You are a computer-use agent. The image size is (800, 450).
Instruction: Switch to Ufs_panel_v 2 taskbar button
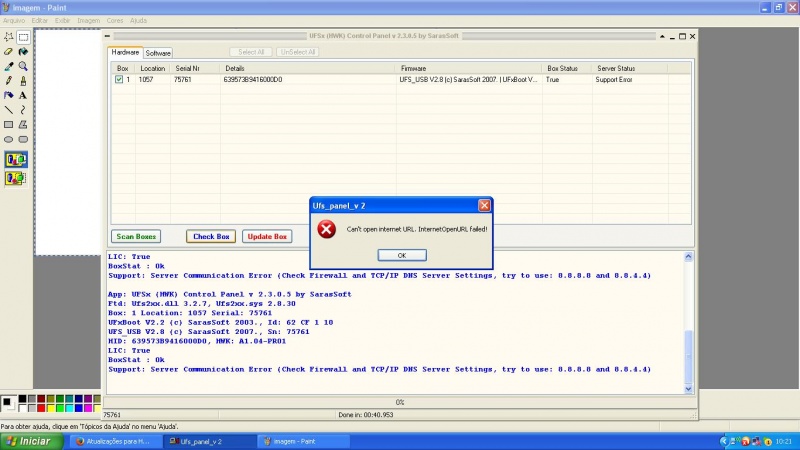(x=210, y=441)
